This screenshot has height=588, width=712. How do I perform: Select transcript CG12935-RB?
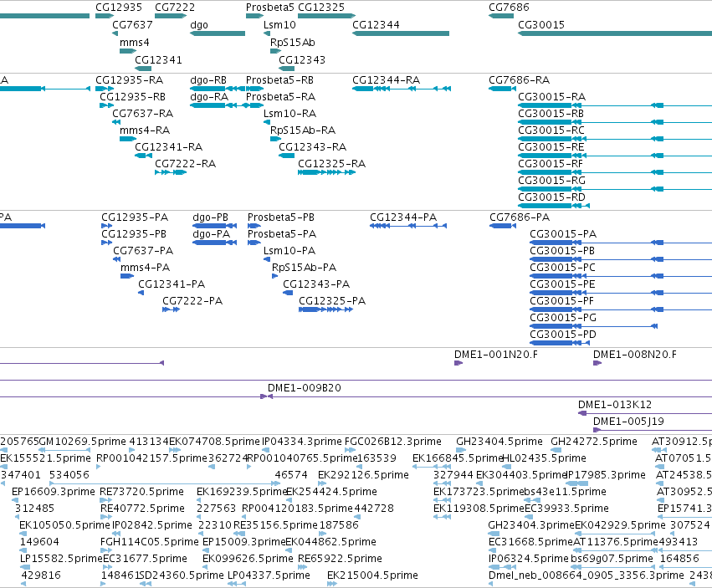pos(106,105)
